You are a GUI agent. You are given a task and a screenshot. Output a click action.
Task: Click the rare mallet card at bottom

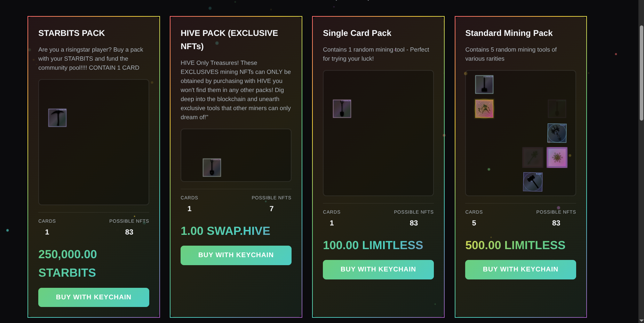[x=533, y=182]
